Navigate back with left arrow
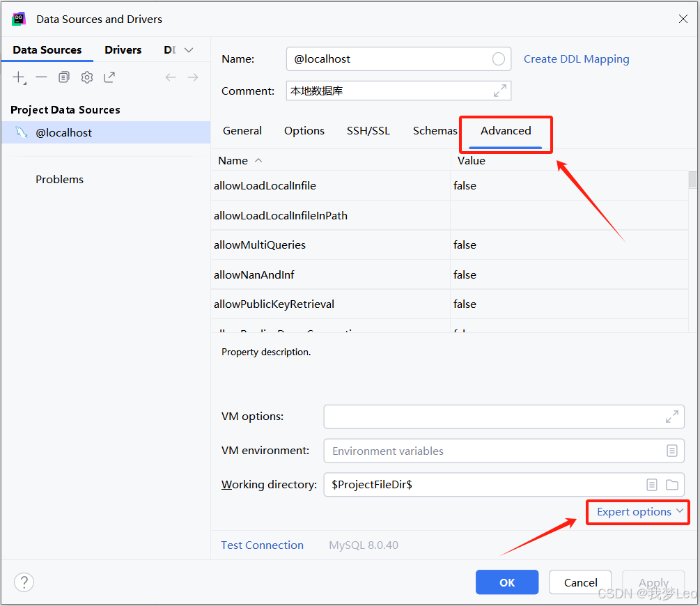Viewport: 700px width, 606px height. [x=171, y=77]
